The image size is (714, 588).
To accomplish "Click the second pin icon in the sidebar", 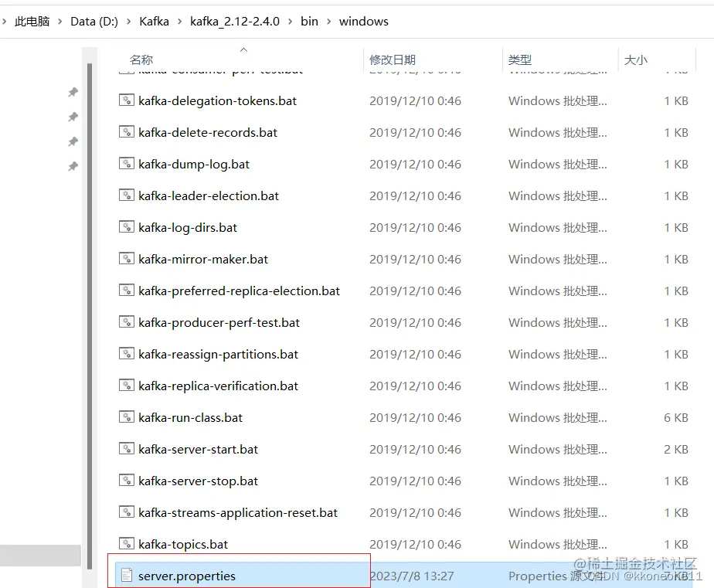I will point(73,117).
